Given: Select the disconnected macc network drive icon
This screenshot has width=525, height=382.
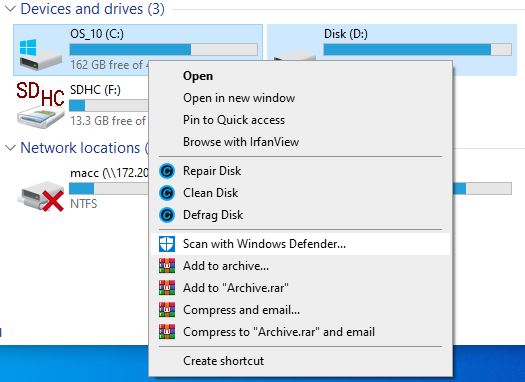Looking at the screenshot, I should pos(42,196).
